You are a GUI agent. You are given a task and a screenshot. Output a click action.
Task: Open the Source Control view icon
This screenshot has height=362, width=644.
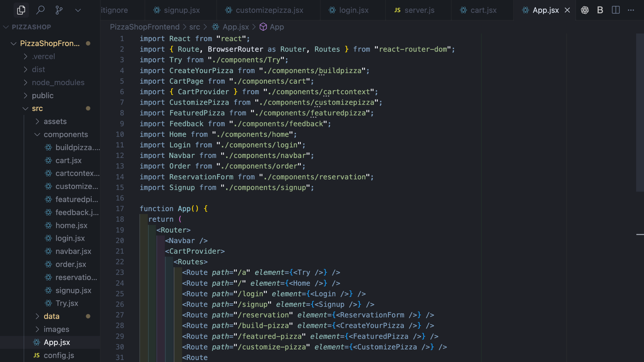click(x=59, y=10)
